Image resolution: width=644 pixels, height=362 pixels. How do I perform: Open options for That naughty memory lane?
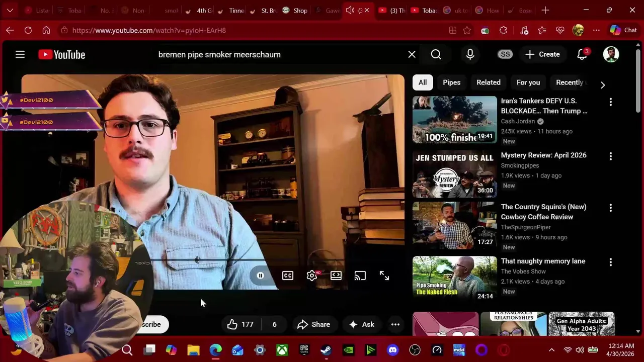pos(611,262)
